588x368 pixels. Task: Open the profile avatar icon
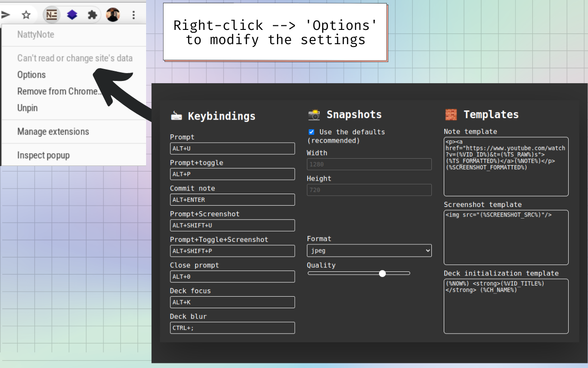click(113, 15)
